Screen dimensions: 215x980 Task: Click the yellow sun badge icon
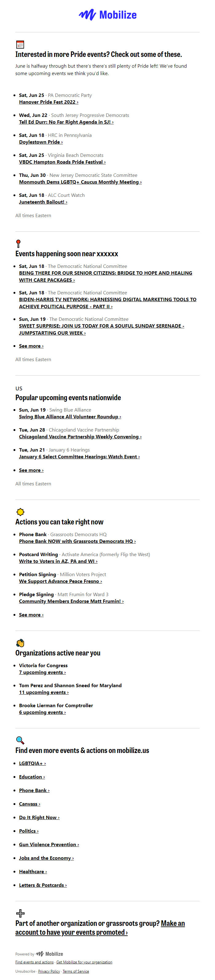tap(21, 512)
